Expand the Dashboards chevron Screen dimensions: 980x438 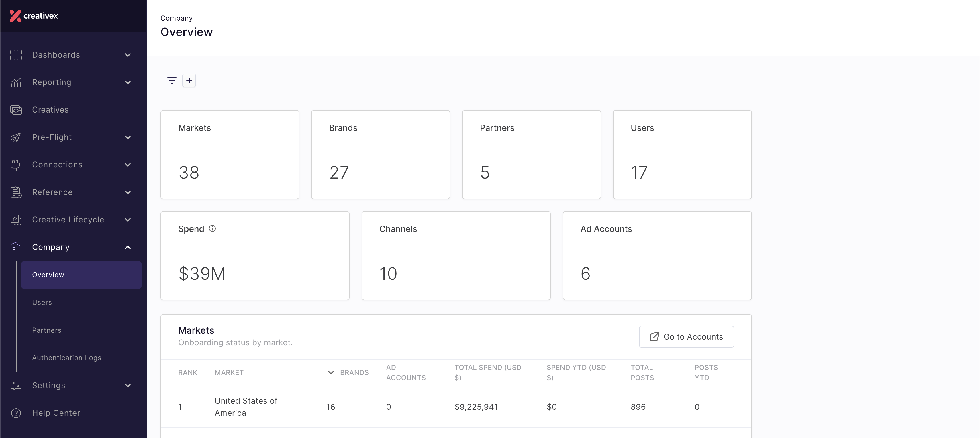[x=128, y=55]
